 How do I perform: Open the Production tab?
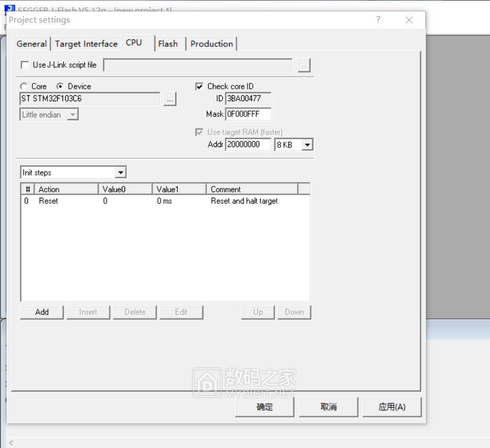[211, 44]
